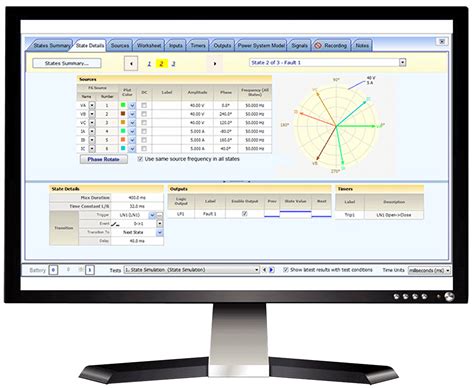
Task: Switch to the Inputs tab
Action: [175, 46]
